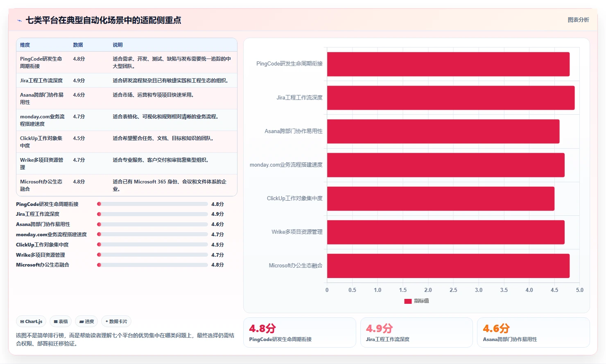Image resolution: width=606 pixels, height=364 pixels.
Task: Select the 表格 tag chip
Action: pos(61,321)
